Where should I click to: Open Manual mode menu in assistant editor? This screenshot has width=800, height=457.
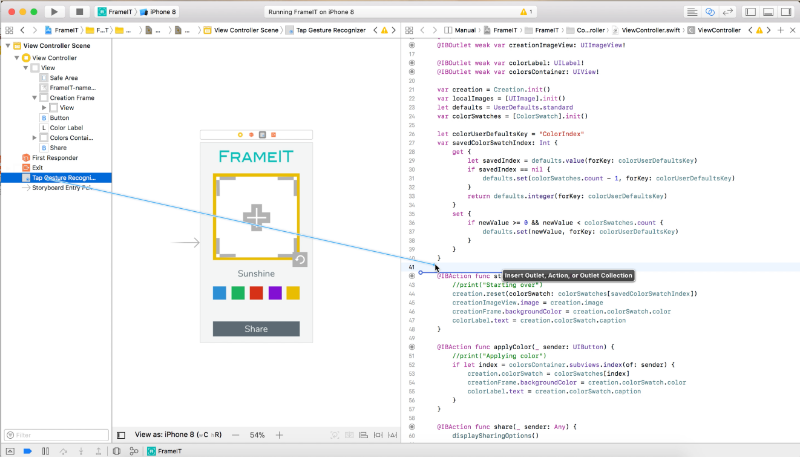[460, 30]
